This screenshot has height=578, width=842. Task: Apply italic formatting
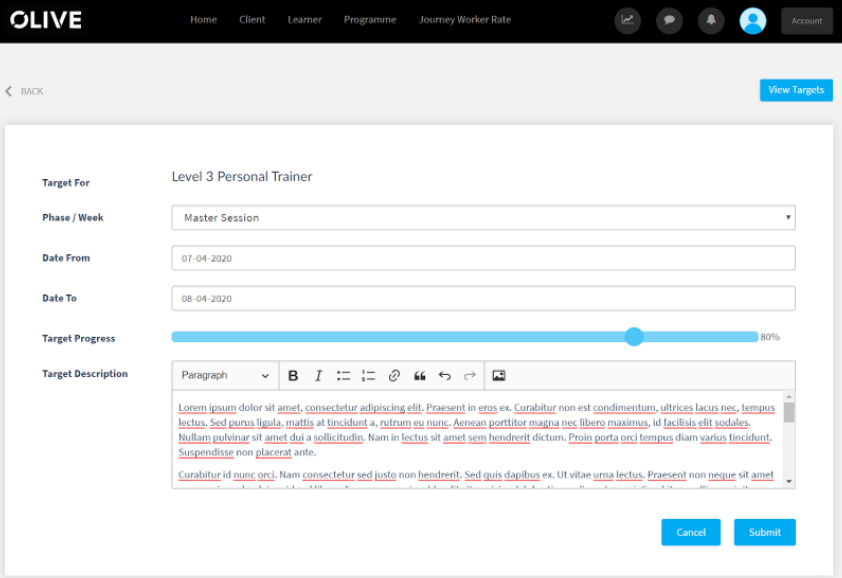318,375
